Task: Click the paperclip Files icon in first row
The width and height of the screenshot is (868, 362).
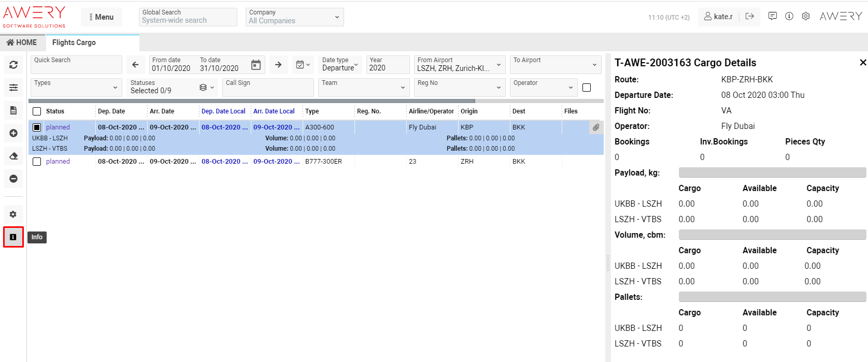Action: point(596,127)
